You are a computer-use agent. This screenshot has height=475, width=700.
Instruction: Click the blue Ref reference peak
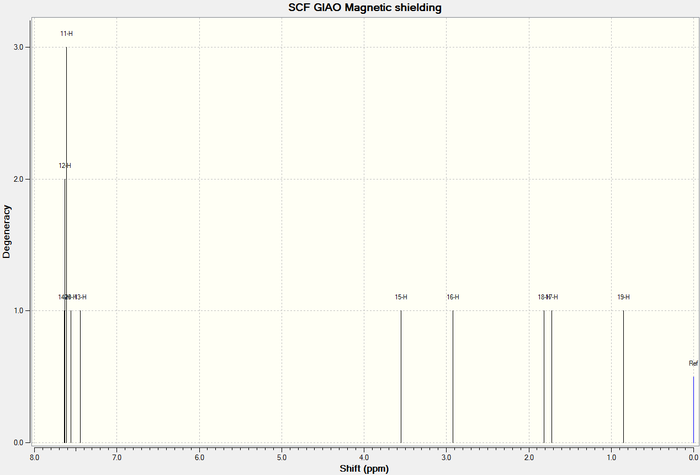tap(693, 409)
